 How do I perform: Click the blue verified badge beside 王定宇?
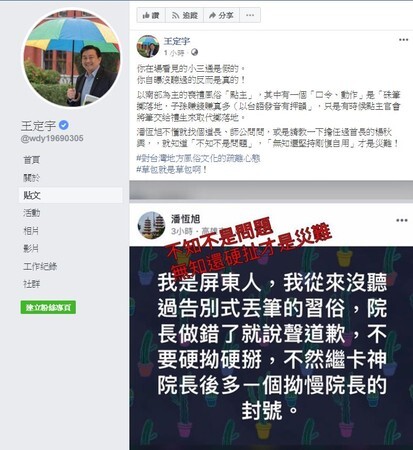64,125
